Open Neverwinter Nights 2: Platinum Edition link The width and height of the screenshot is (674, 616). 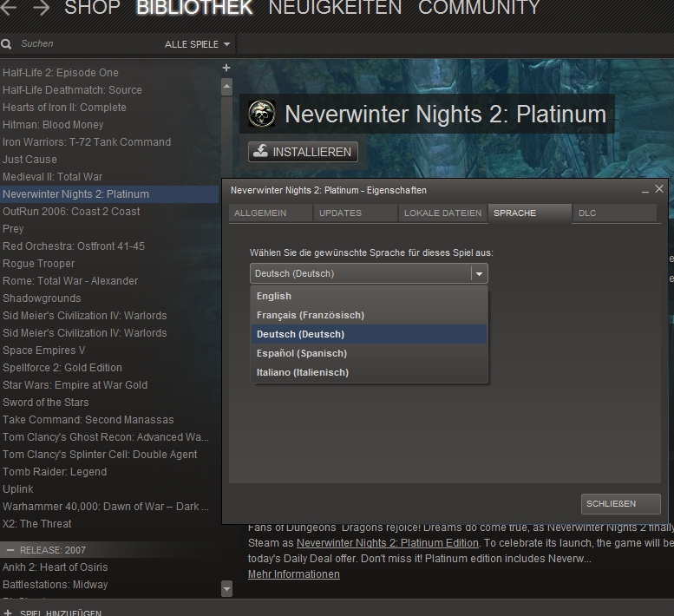point(387,543)
